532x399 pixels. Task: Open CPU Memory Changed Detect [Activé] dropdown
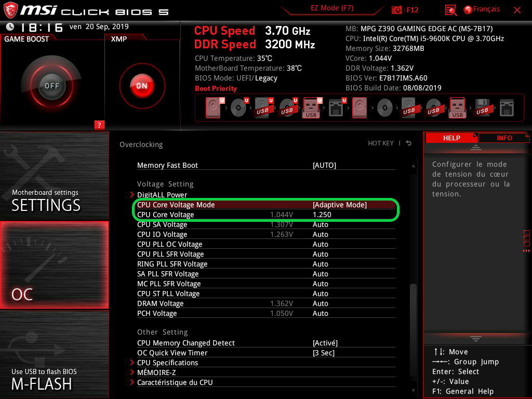click(x=325, y=343)
